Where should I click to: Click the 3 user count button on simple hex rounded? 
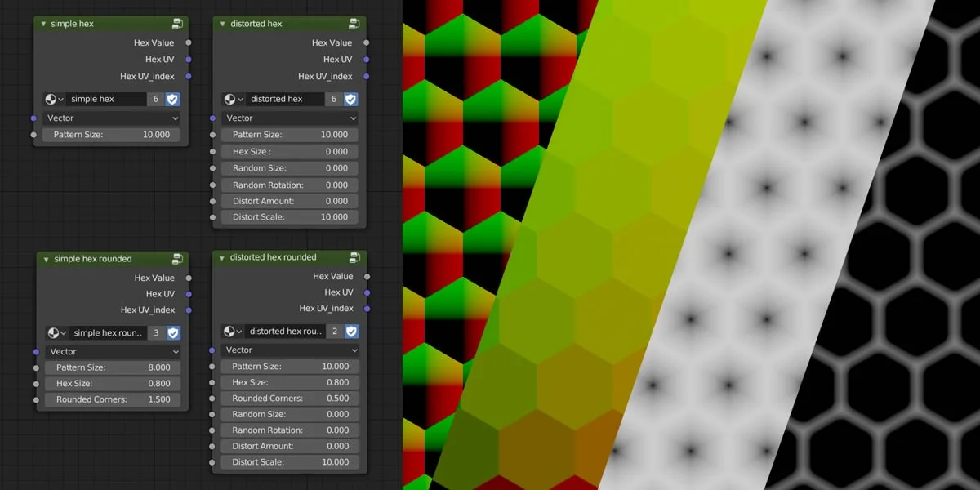point(156,332)
